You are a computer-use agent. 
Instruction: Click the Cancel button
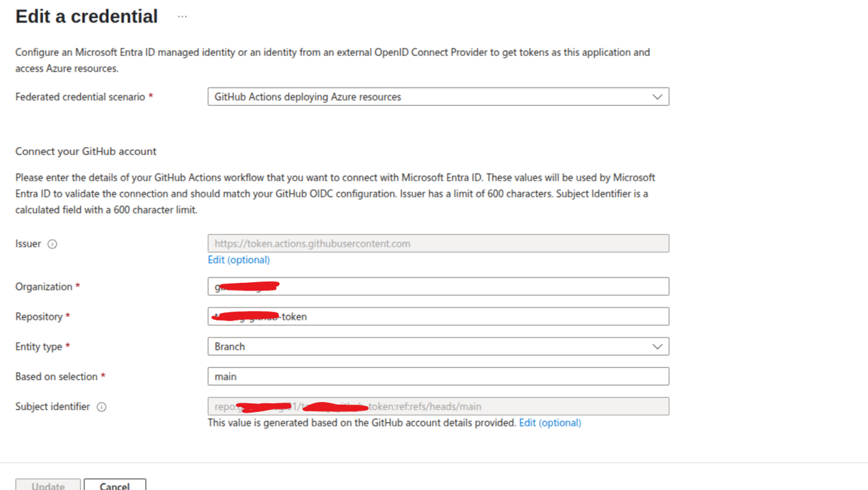coord(114,485)
